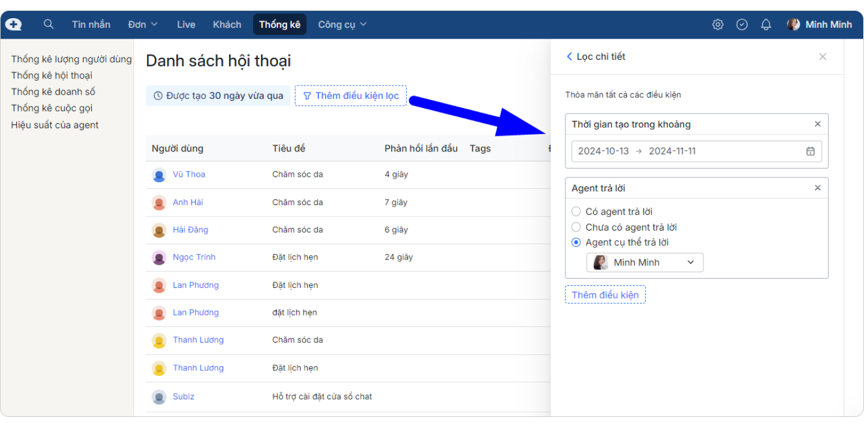Remove the 'Agent trả lời' condition
868x426 pixels.
click(x=817, y=188)
